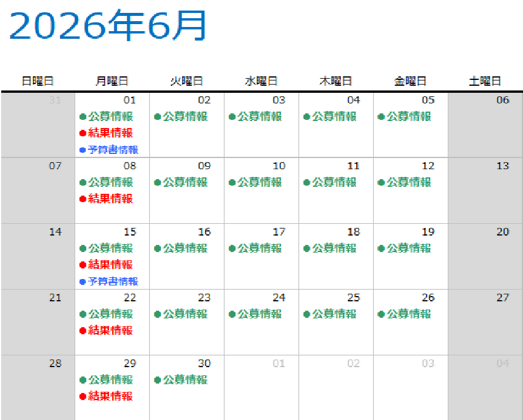
Task: Select 公募情報 on Wednesday June 17
Action: [259, 248]
